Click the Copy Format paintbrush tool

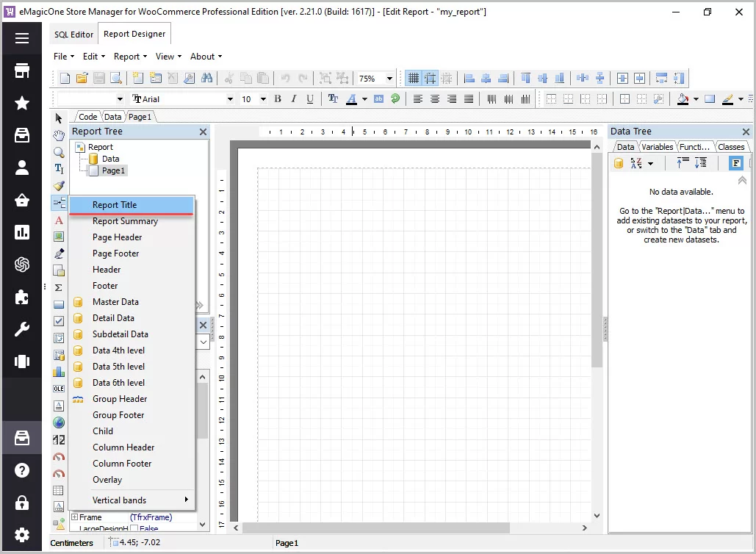coord(59,186)
